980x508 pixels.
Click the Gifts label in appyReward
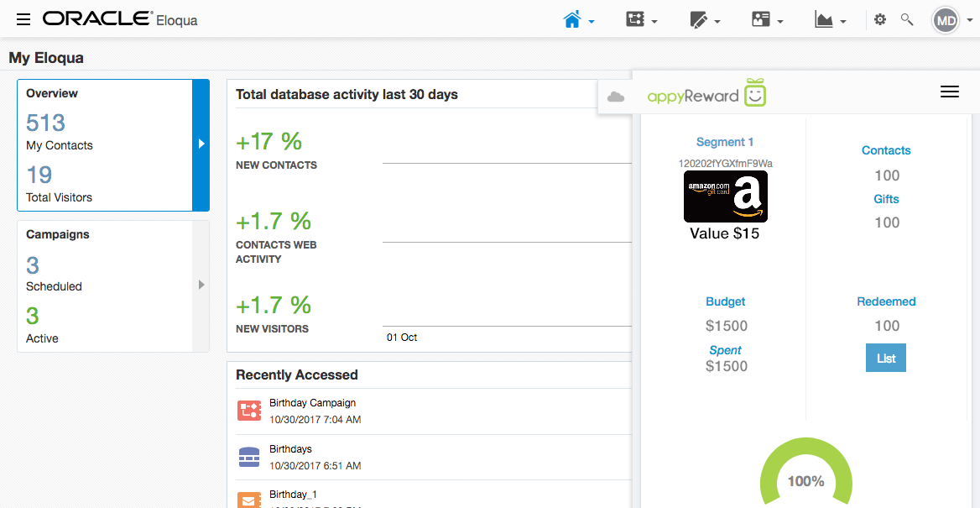(886, 199)
